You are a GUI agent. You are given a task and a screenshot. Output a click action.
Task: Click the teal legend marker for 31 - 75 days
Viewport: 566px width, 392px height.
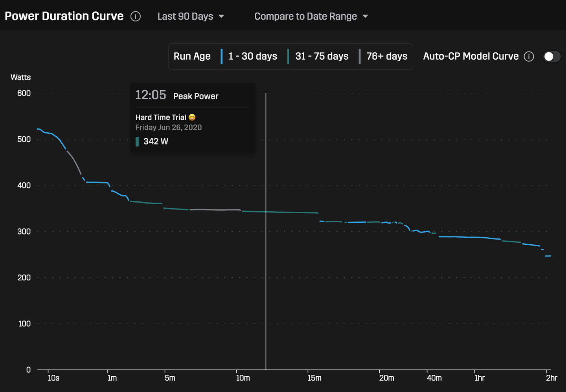(x=290, y=56)
